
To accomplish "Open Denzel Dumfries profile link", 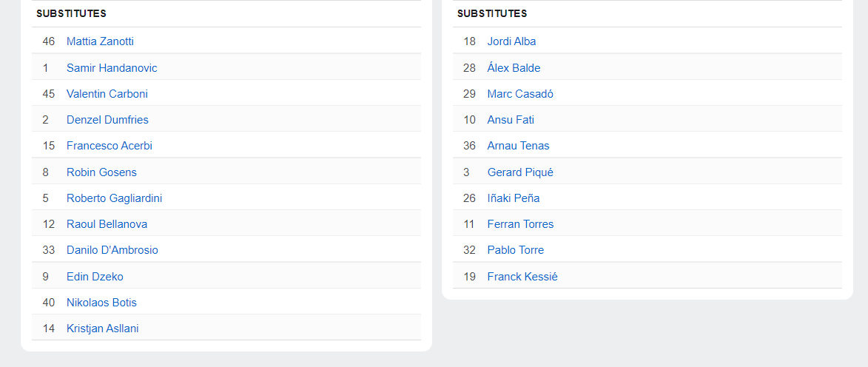I will coord(107,120).
